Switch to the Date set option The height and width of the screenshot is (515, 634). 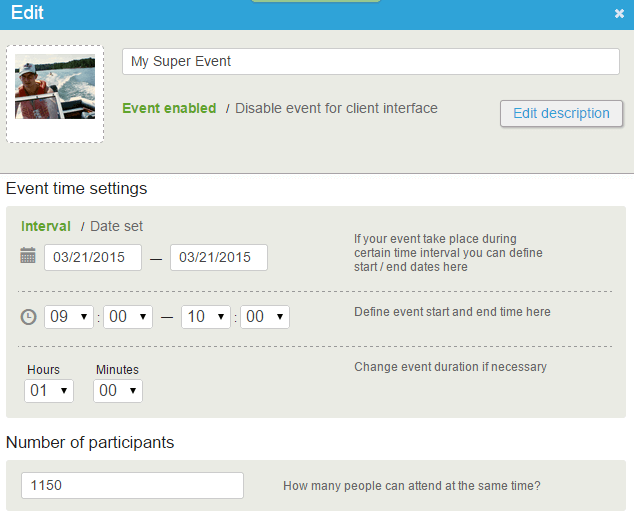[x=116, y=226]
